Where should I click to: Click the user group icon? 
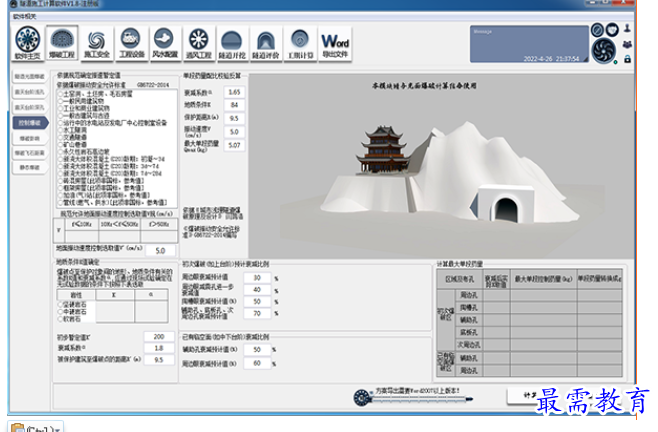click(627, 44)
